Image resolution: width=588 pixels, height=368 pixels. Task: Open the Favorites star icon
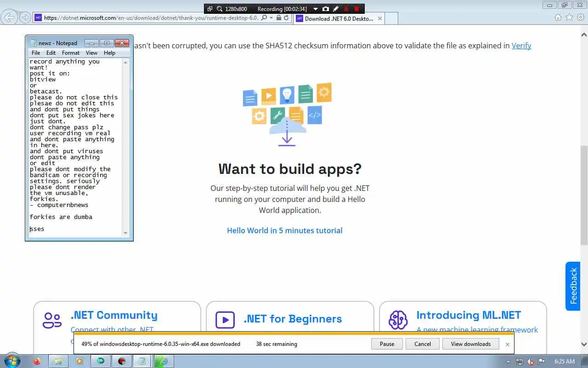(x=569, y=17)
